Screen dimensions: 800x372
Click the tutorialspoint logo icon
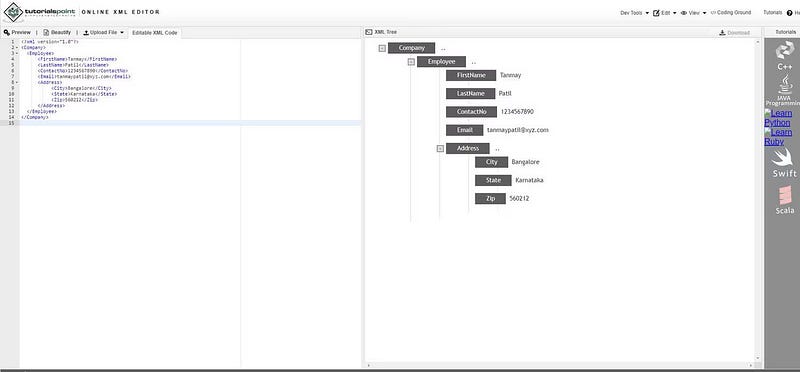click(13, 11)
